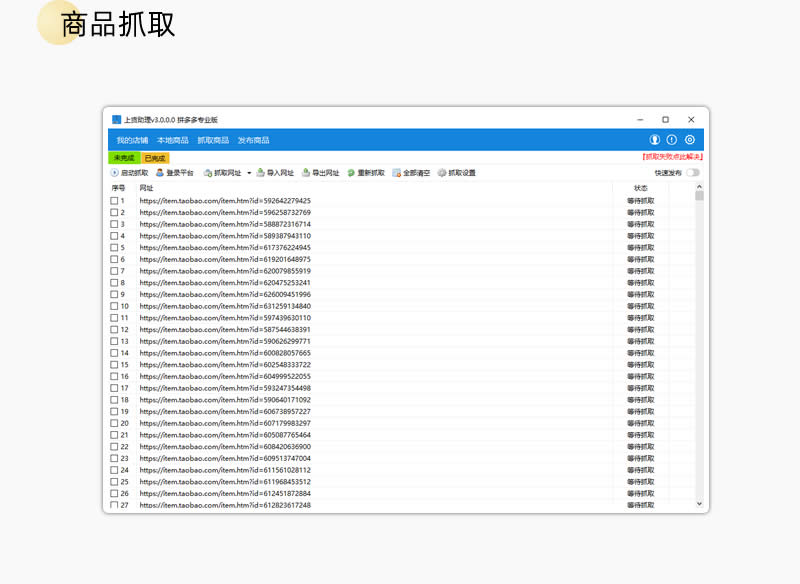
Task: Click the 导入网址 import icon
Action: tap(260, 173)
